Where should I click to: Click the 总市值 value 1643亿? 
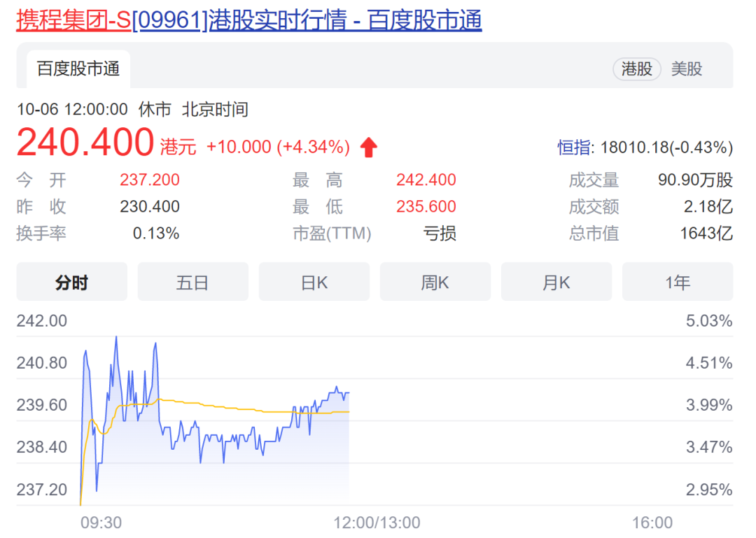(x=706, y=234)
